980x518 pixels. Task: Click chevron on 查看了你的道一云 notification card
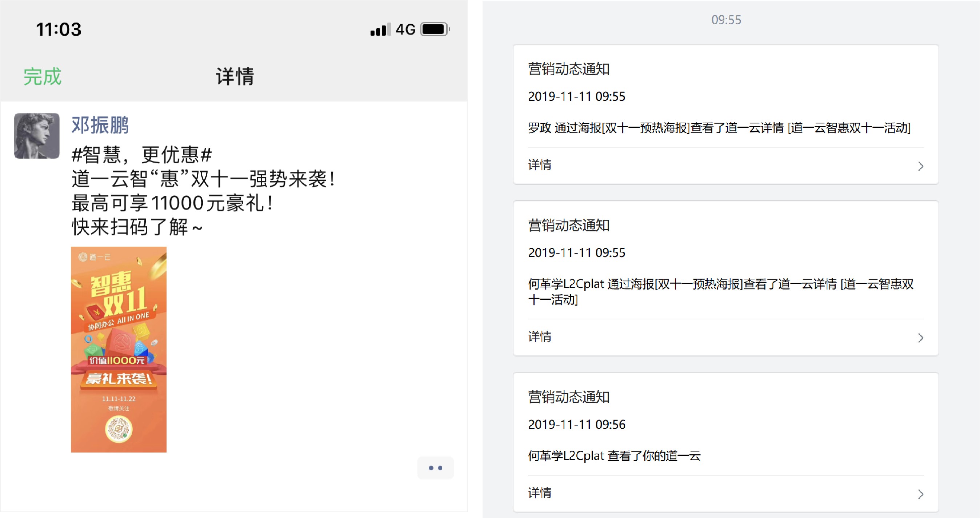tap(921, 494)
